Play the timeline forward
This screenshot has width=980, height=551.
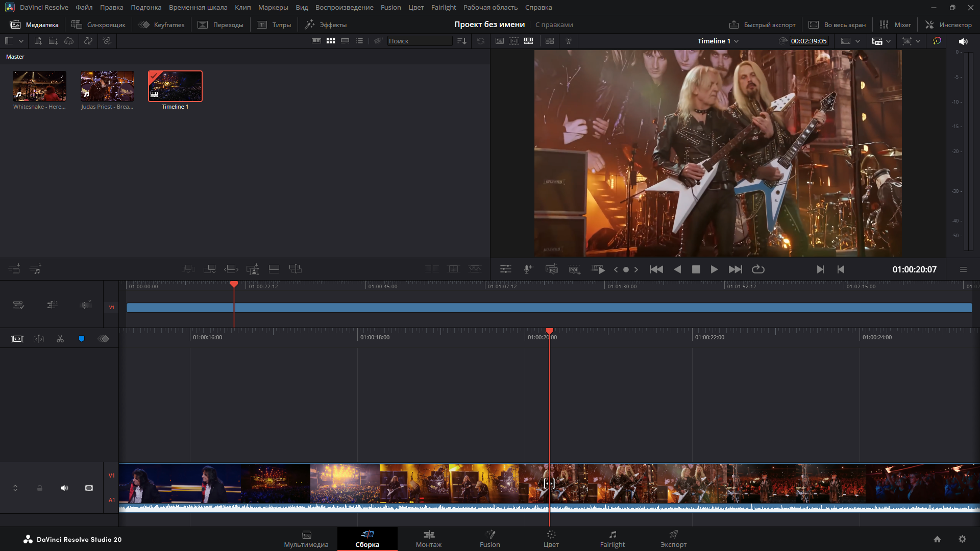pyautogui.click(x=714, y=269)
